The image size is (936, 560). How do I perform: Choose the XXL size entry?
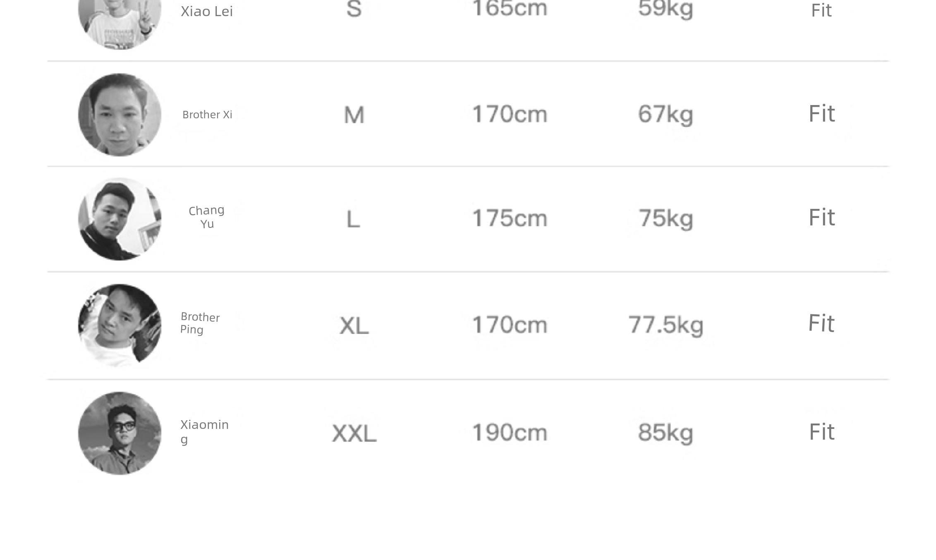(x=354, y=433)
